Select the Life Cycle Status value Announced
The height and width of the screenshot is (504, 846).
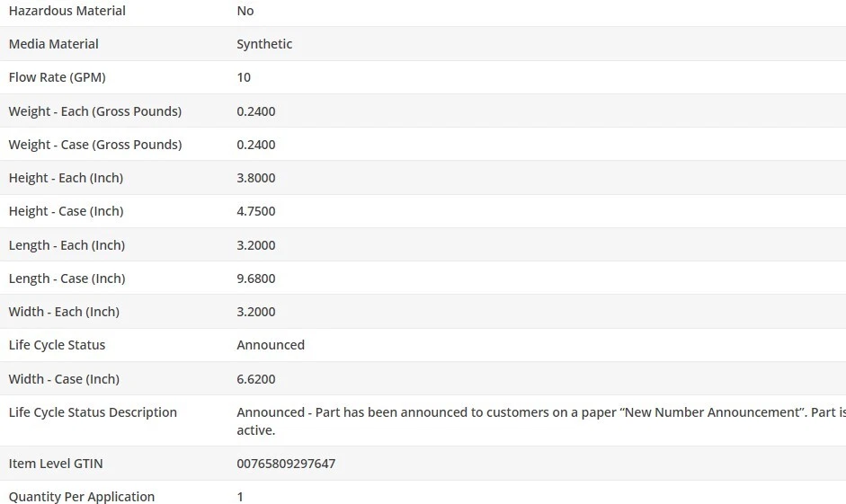[x=271, y=345]
